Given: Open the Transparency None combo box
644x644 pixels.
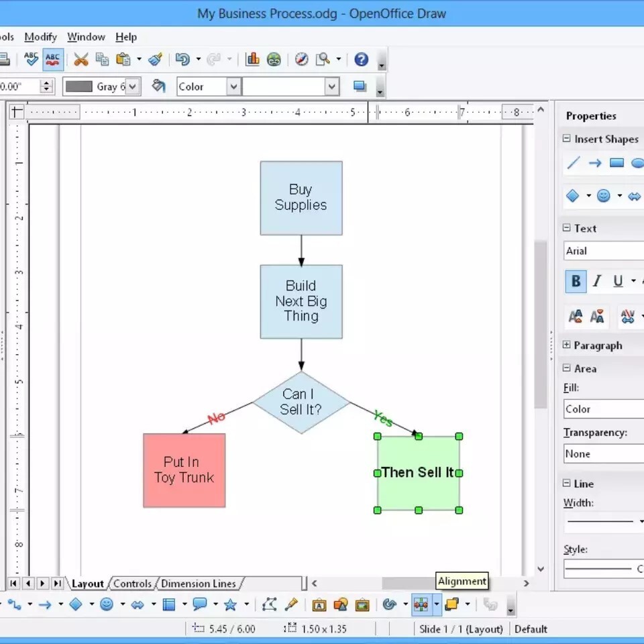Looking at the screenshot, I should pyautogui.click(x=604, y=453).
